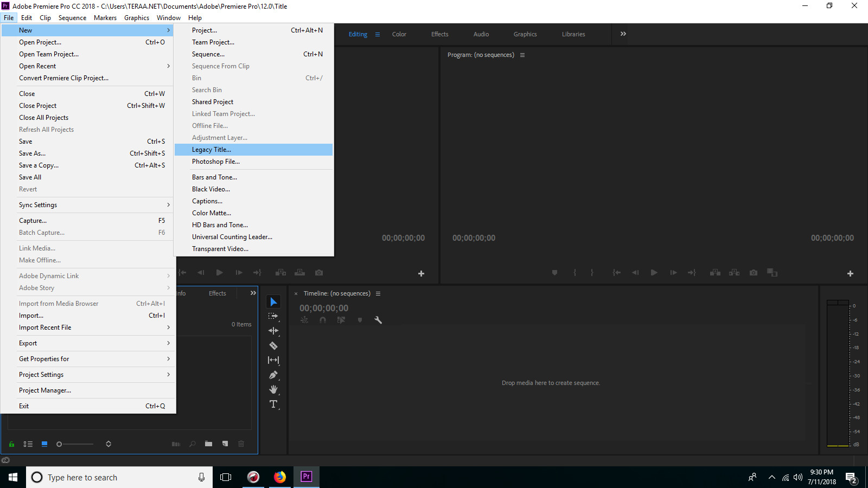The height and width of the screenshot is (488, 868).
Task: Select the Ripple Edit tool
Action: 273,331
